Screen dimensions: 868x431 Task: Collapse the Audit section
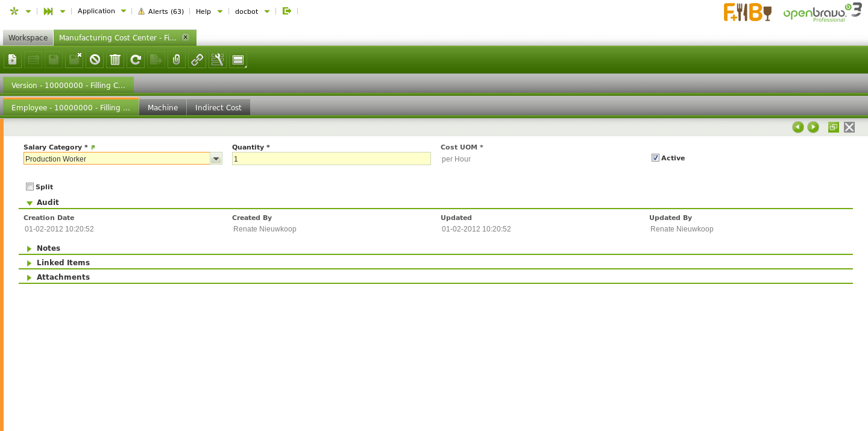point(47,203)
